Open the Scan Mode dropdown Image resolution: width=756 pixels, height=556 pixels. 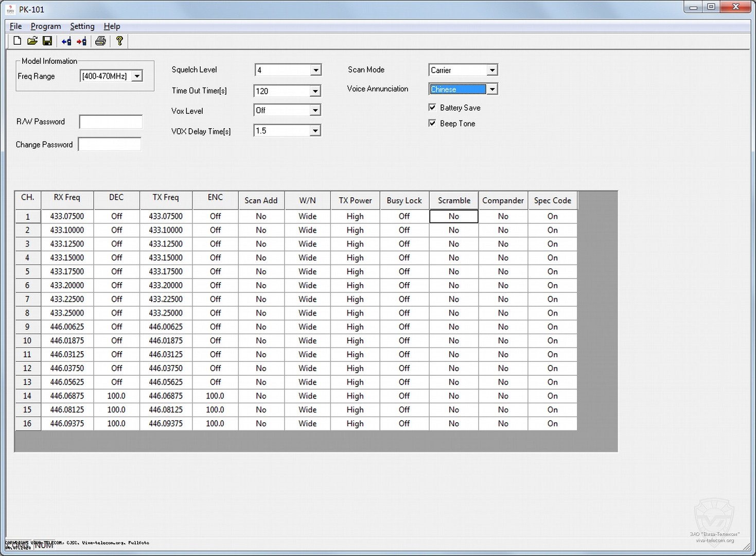492,70
